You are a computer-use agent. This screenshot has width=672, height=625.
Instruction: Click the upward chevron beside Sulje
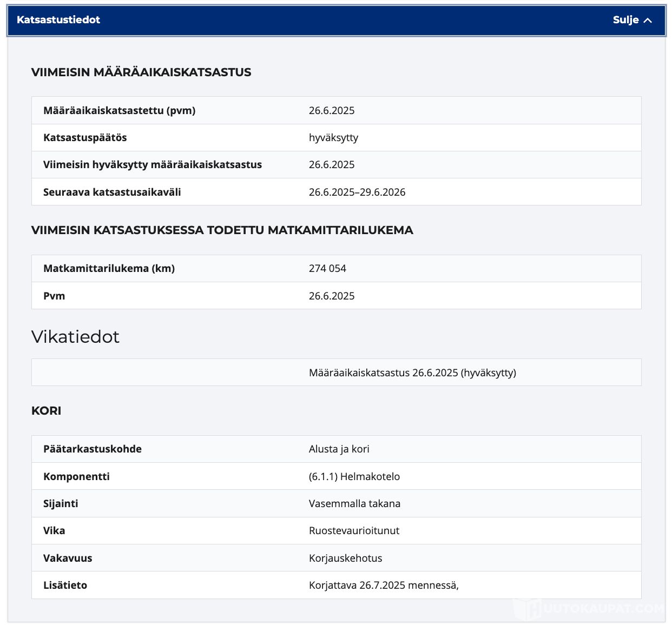[x=648, y=21]
